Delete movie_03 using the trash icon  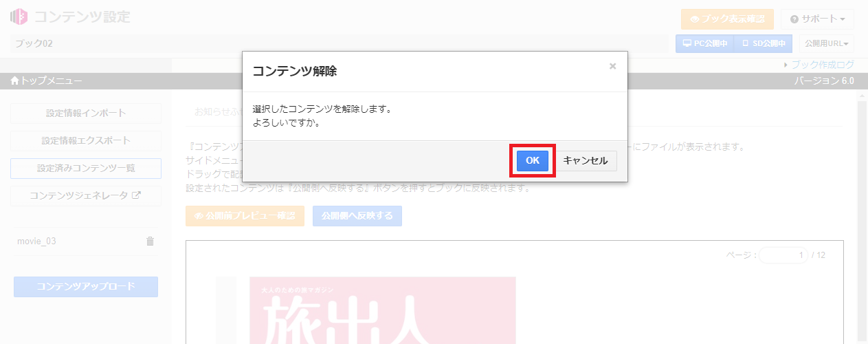tap(150, 241)
